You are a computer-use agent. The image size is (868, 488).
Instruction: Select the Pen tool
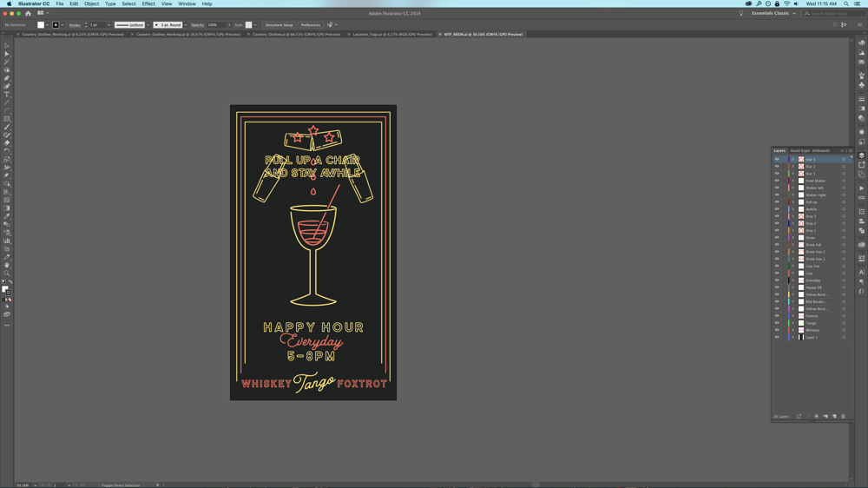click(7, 78)
